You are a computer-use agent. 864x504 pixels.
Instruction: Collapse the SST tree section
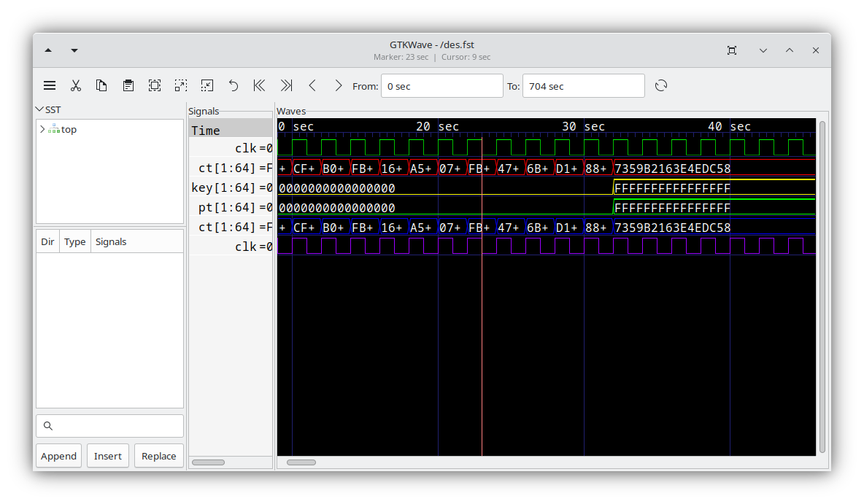coord(40,109)
